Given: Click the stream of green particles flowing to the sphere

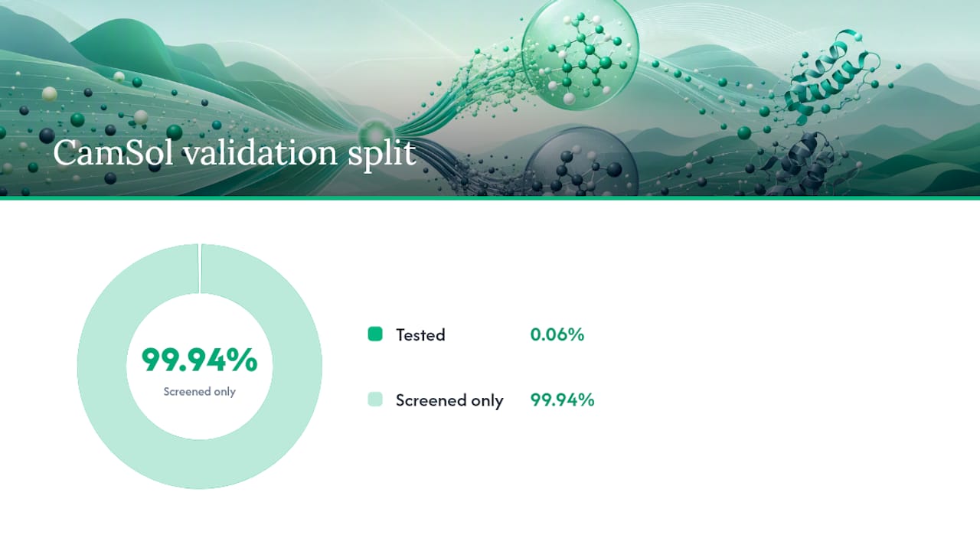Looking at the screenshot, I should click(x=467, y=84).
